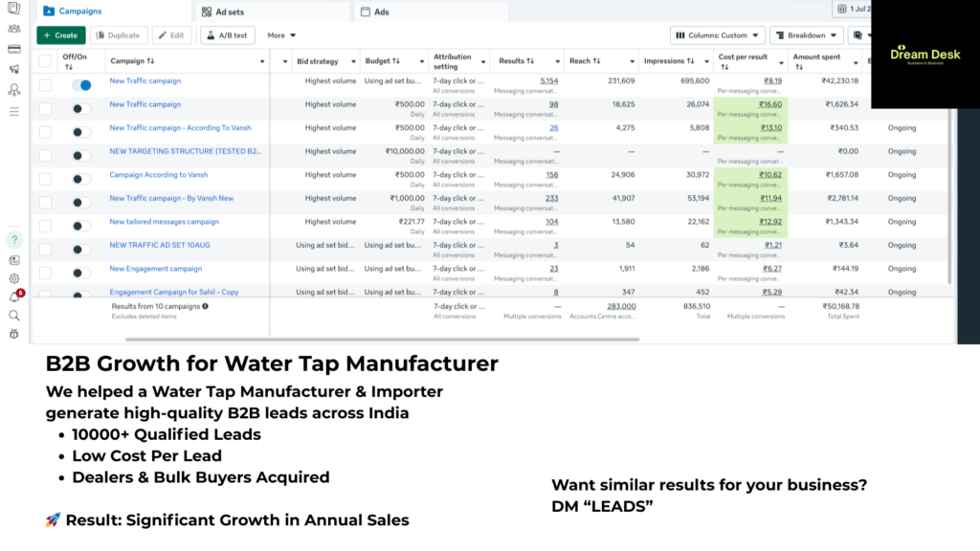The image size is (980, 551).
Task: Open the Audiences icon in left sidebar
Action: pos(14,29)
